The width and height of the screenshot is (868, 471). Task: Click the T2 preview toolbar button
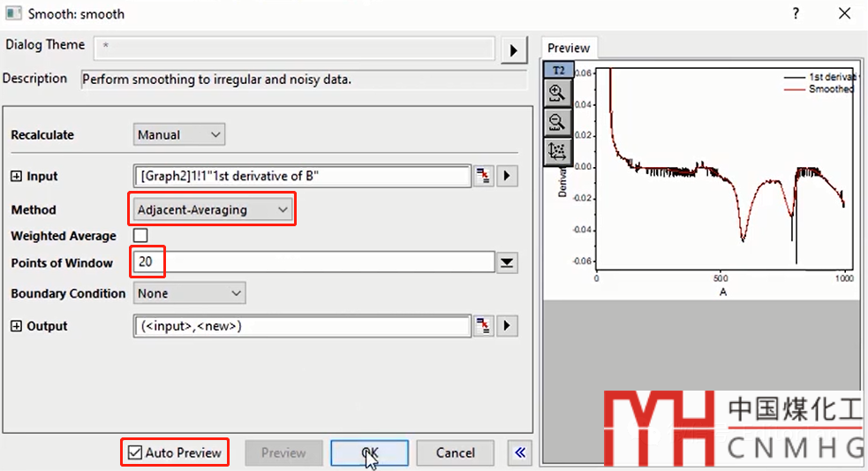click(x=556, y=70)
